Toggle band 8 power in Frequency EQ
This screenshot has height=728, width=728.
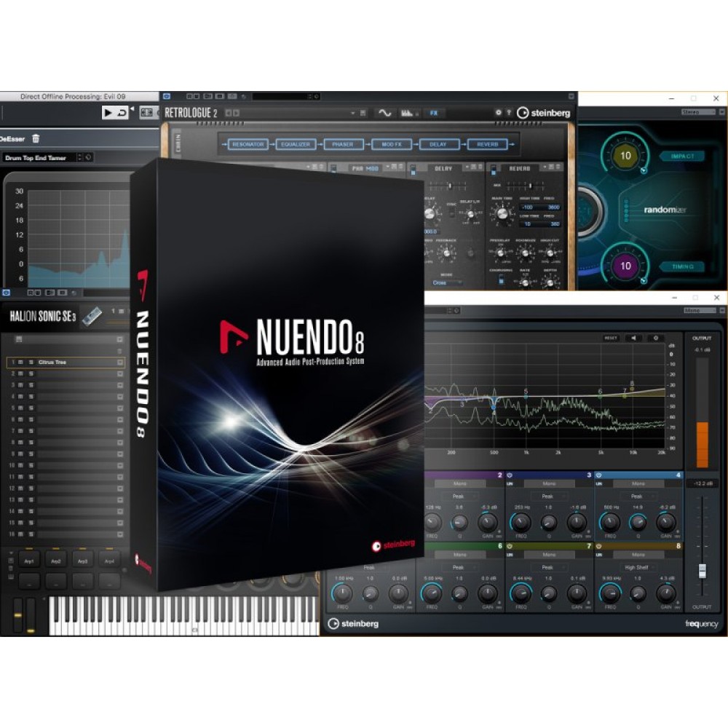(598, 547)
